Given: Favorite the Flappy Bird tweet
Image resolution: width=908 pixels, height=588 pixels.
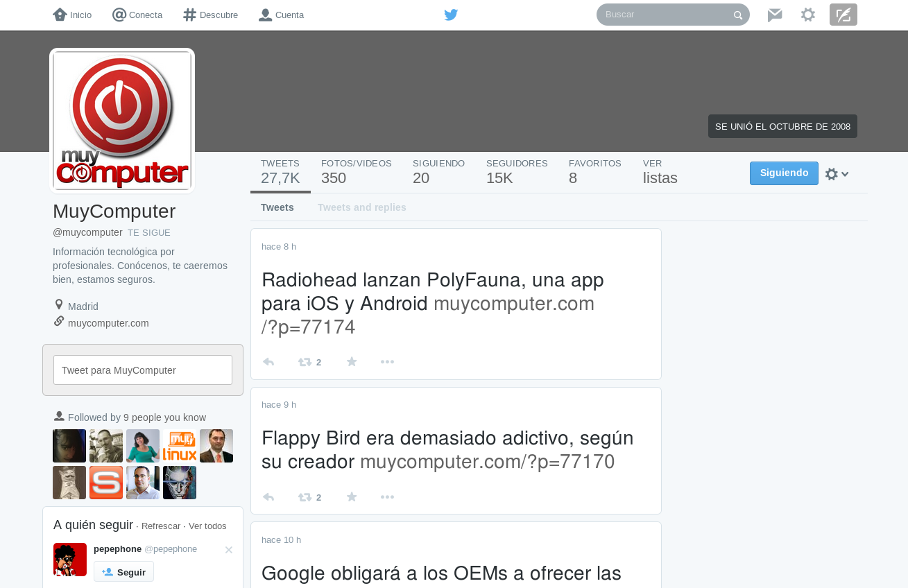Looking at the screenshot, I should (352, 497).
